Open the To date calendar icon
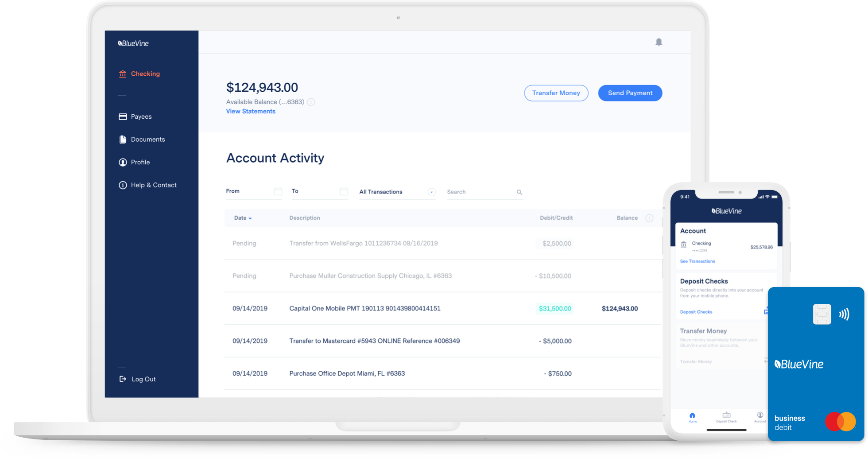 pos(344,191)
